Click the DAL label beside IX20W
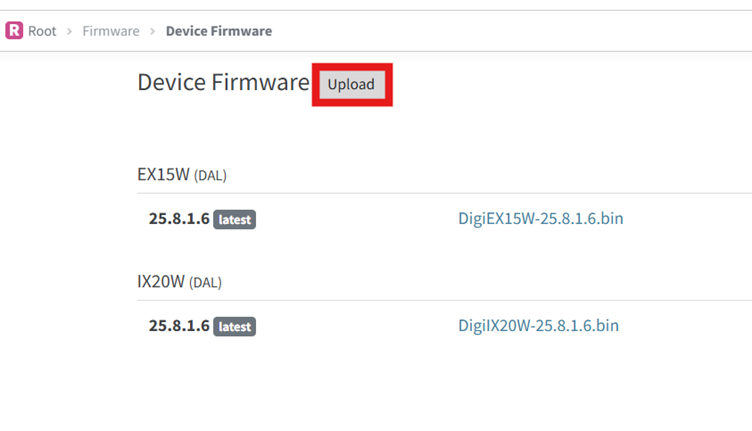752x431 pixels. click(206, 283)
